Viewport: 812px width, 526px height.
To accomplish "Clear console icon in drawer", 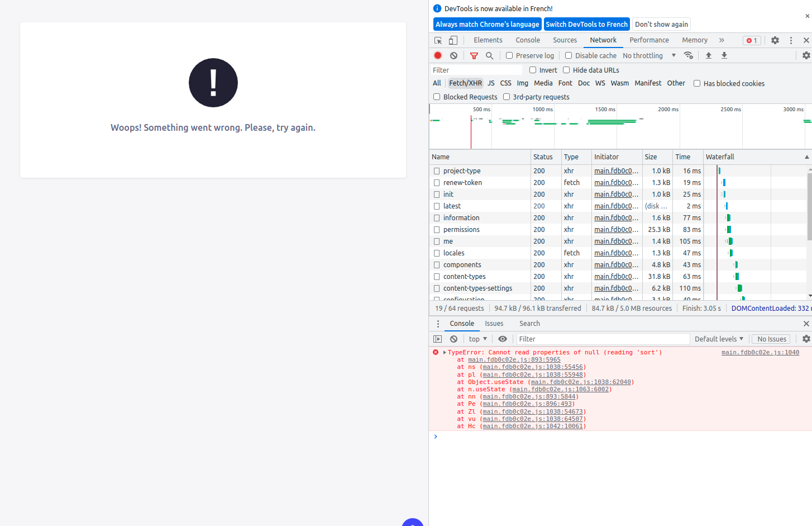I will 454,339.
